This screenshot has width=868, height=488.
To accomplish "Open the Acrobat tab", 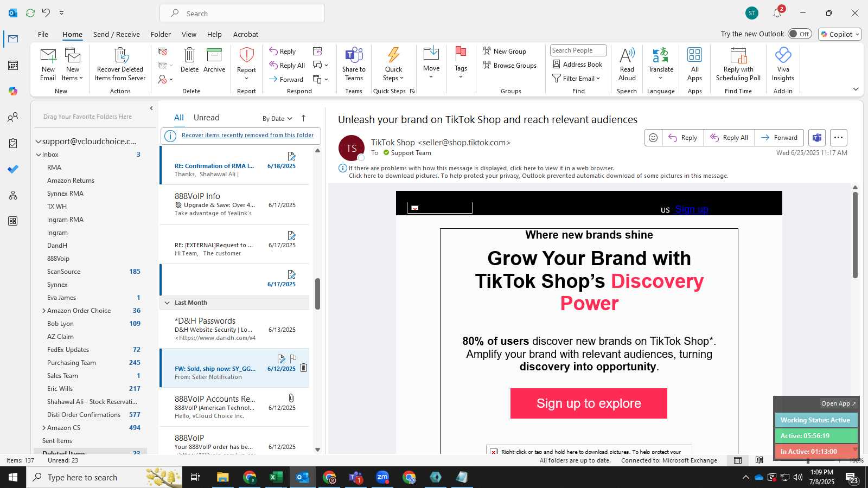I will 246,34.
